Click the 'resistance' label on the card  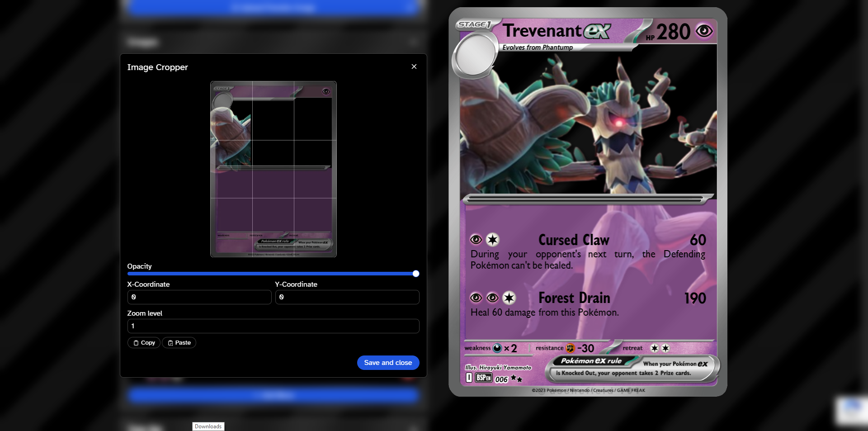[x=549, y=348]
